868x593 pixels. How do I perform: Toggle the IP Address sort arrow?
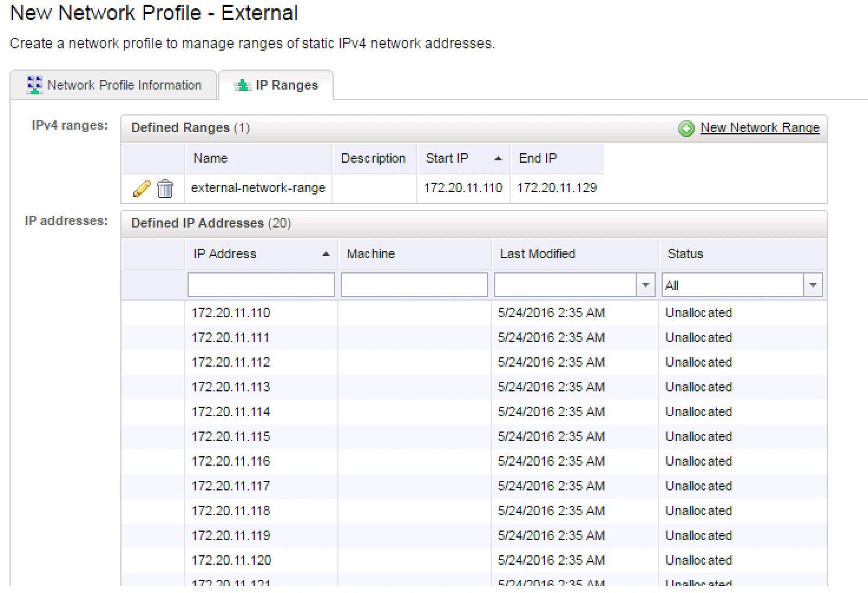pyautogui.click(x=325, y=254)
